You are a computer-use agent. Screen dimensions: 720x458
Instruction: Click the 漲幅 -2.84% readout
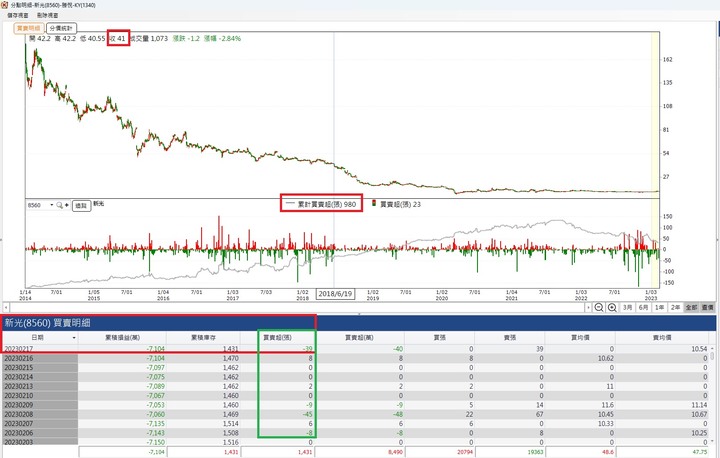[x=222, y=39]
